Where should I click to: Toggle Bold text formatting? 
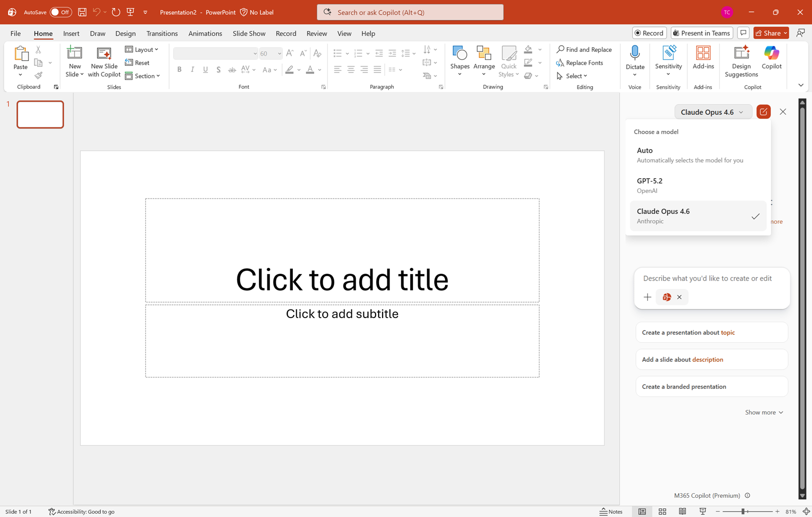click(x=179, y=70)
